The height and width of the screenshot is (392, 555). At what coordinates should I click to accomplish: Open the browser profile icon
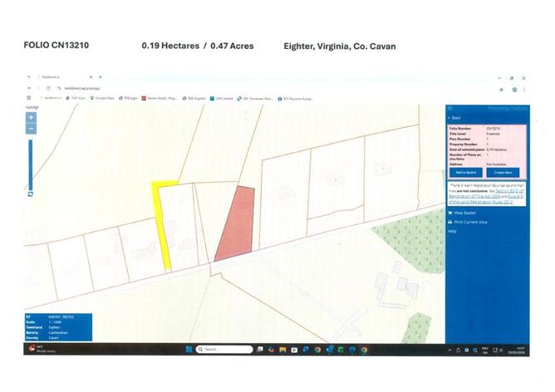coord(514,89)
